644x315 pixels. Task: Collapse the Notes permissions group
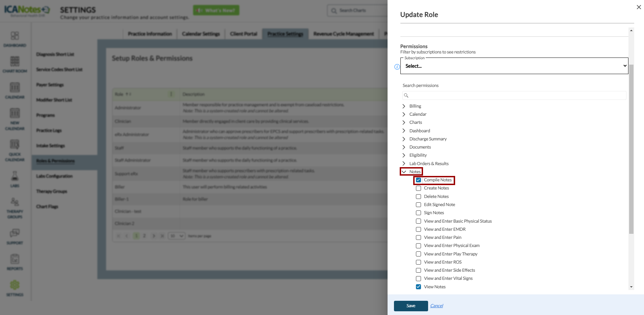(x=404, y=172)
